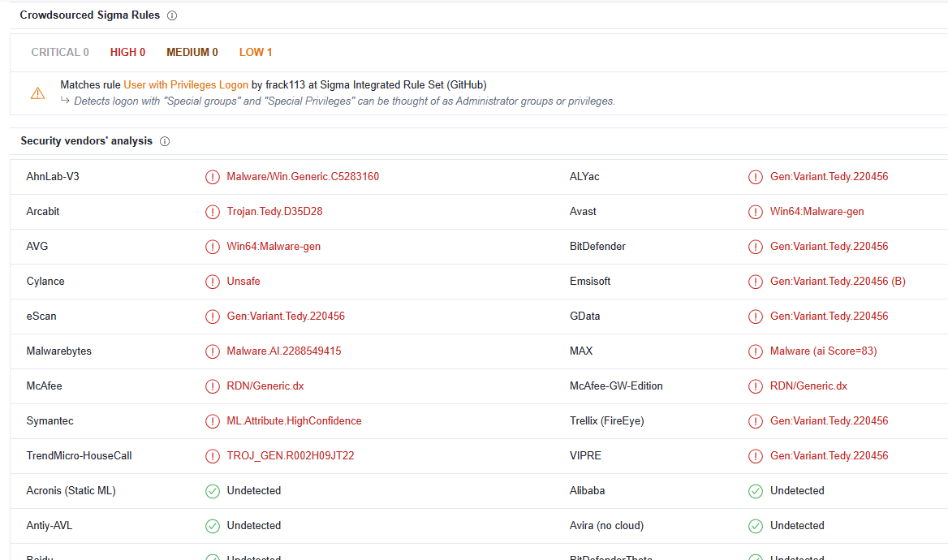Click alert icon in Emsisoft row
Screen dimensions: 948x560
756,282
